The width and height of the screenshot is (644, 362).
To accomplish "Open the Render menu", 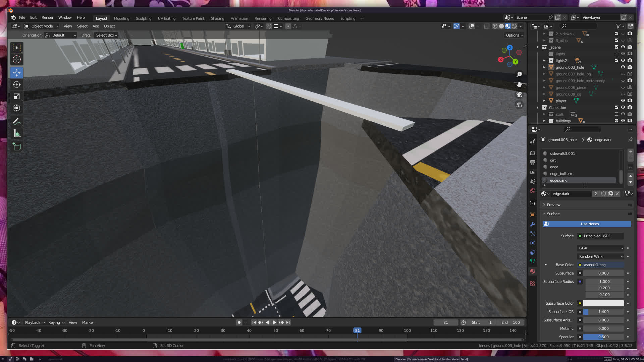I will pyautogui.click(x=47, y=17).
